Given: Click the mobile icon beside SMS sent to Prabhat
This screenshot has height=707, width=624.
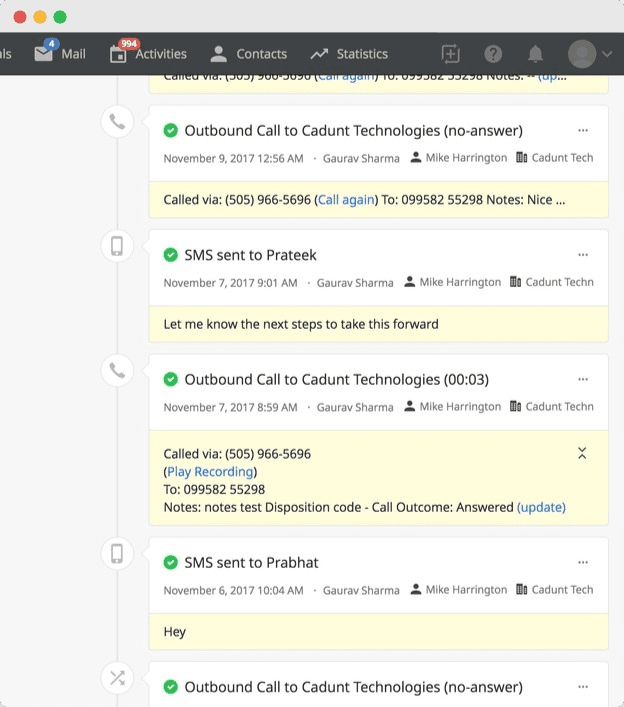Looking at the screenshot, I should (117, 554).
